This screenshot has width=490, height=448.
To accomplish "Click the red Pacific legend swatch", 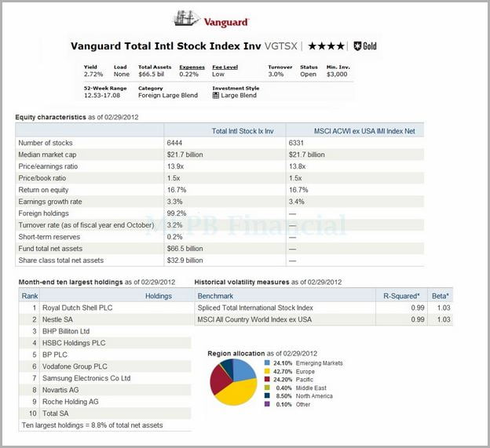I will tap(267, 379).
